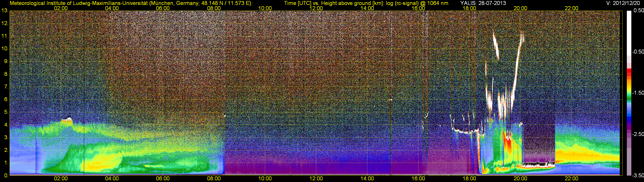Click the 02:00 label on the top time axis
Image resolution: width=644 pixels, height=182 pixels.
[61, 8]
